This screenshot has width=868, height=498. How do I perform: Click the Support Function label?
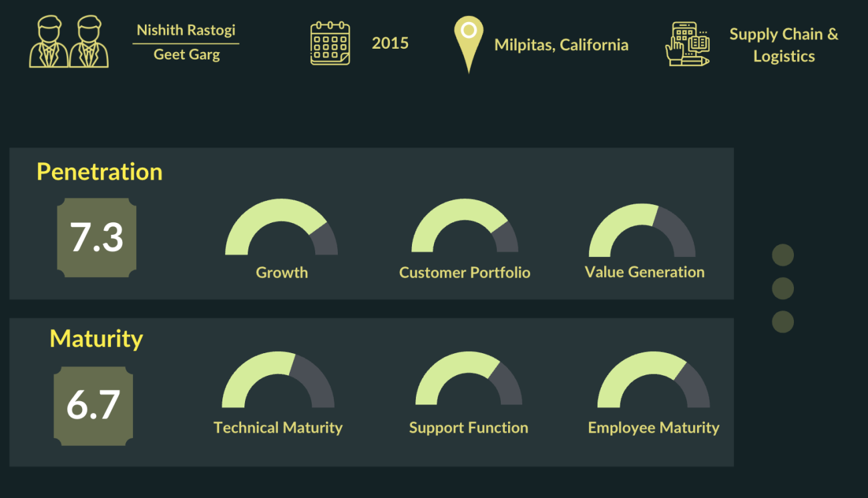469,428
